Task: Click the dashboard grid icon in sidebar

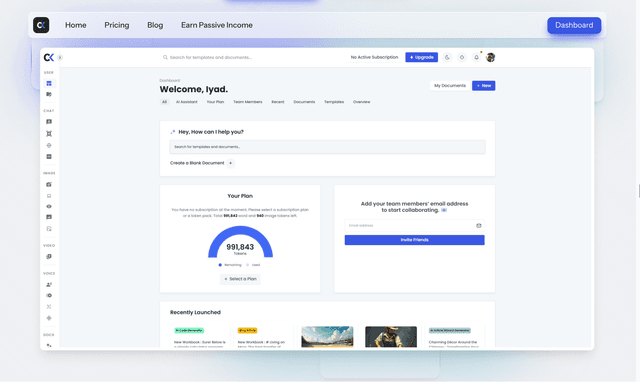Action: point(49,83)
